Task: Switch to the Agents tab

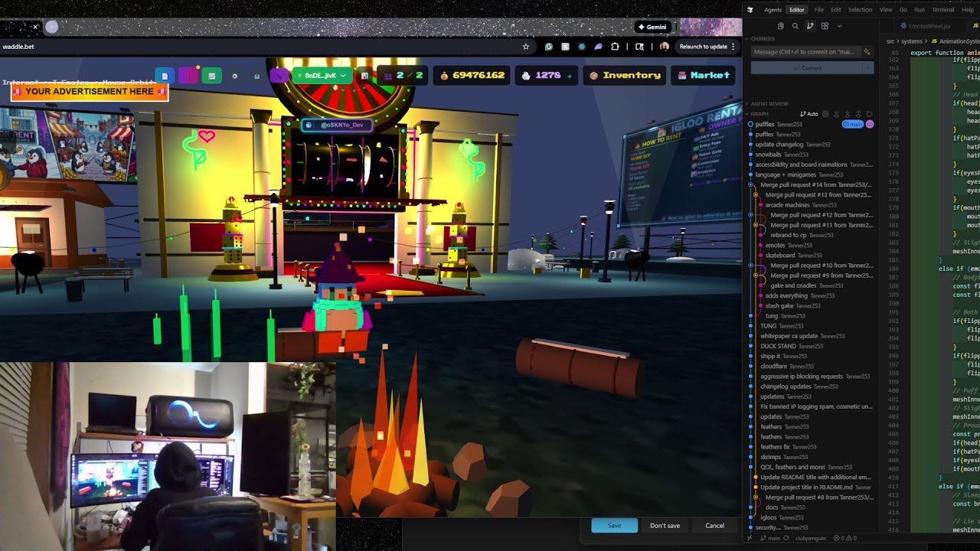Action: tap(773, 10)
